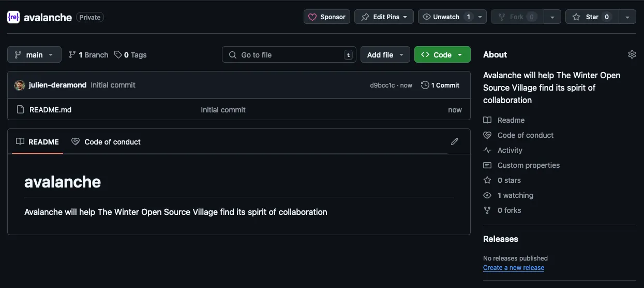Open Activity from the About sidebar
Image resolution: width=644 pixels, height=288 pixels.
pos(510,150)
